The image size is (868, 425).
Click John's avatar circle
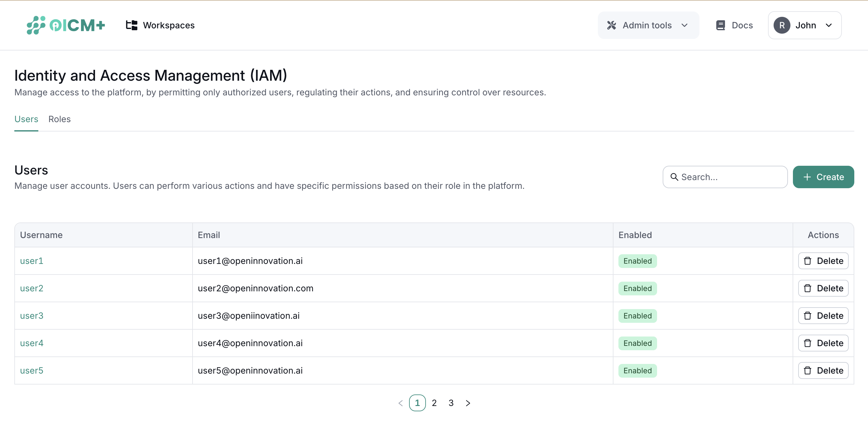(782, 25)
